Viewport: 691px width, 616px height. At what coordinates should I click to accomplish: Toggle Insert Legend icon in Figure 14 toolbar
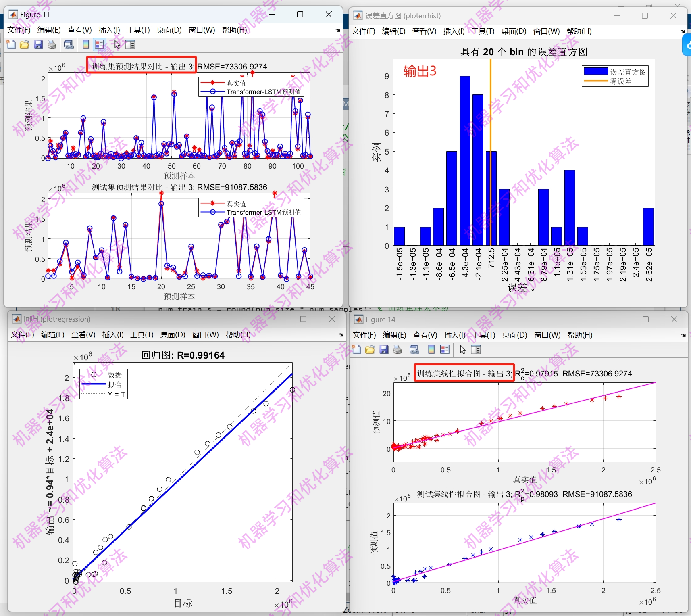point(445,349)
